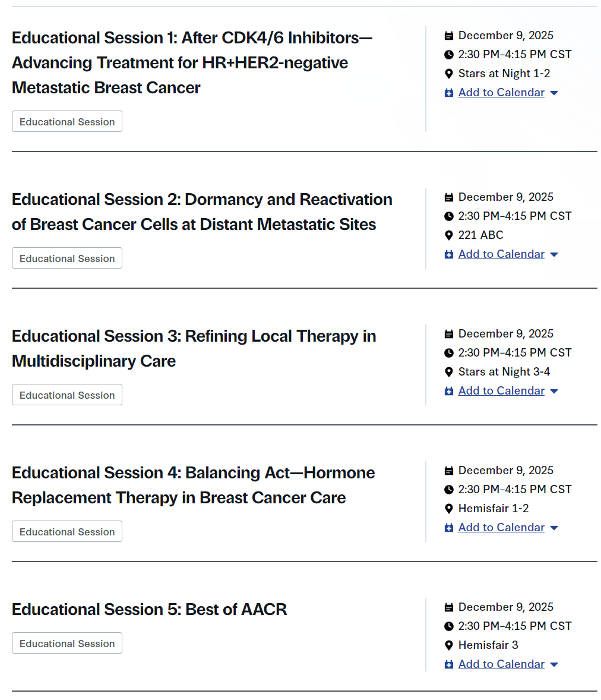Click clock icon in Educational Session 3 row
601x700 pixels.
(x=449, y=353)
